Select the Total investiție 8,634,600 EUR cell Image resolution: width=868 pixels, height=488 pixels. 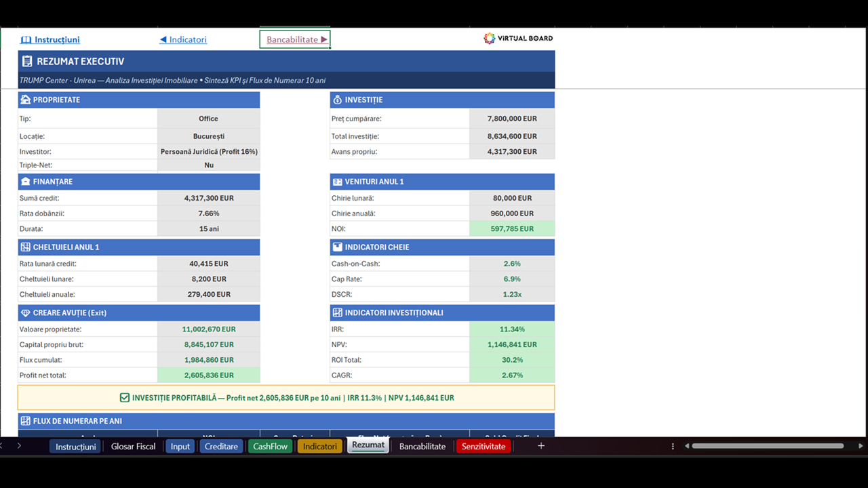pos(512,136)
